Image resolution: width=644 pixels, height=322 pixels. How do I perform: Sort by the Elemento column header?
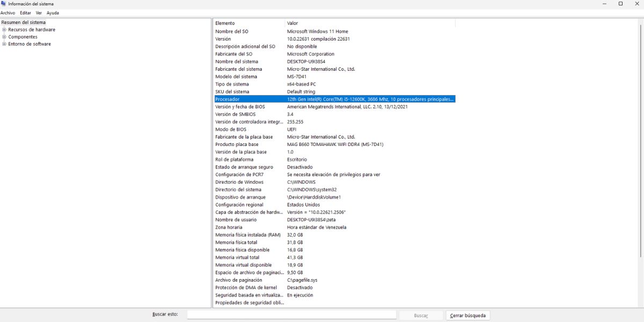[x=249, y=23]
